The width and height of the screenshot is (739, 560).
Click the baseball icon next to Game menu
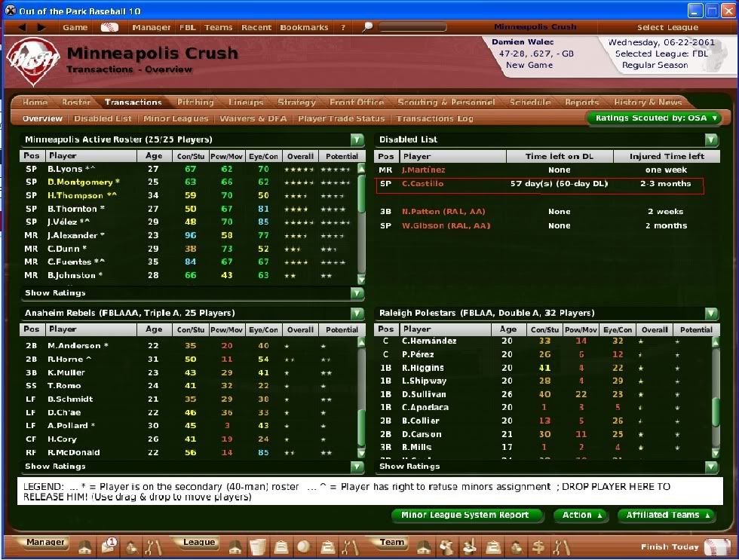point(109,27)
